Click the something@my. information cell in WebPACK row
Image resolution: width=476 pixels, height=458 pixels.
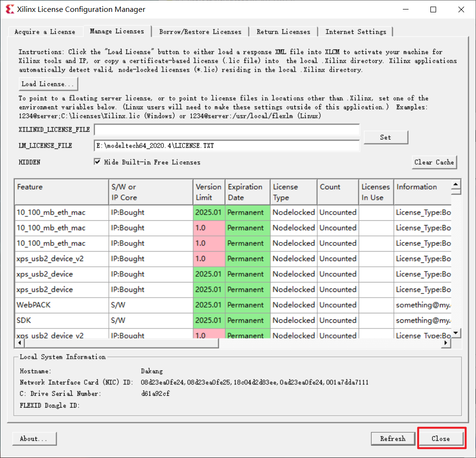click(423, 305)
